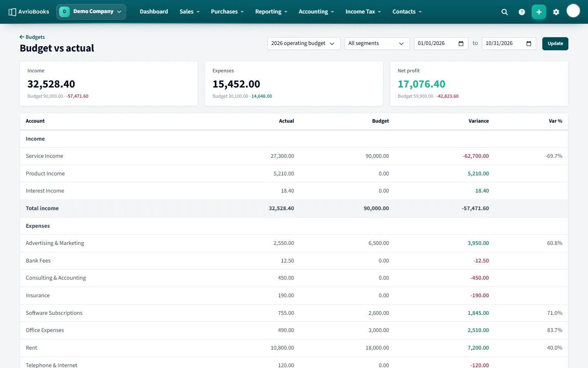Click the green plus quick-create button
This screenshot has width=588, height=368.
click(539, 12)
